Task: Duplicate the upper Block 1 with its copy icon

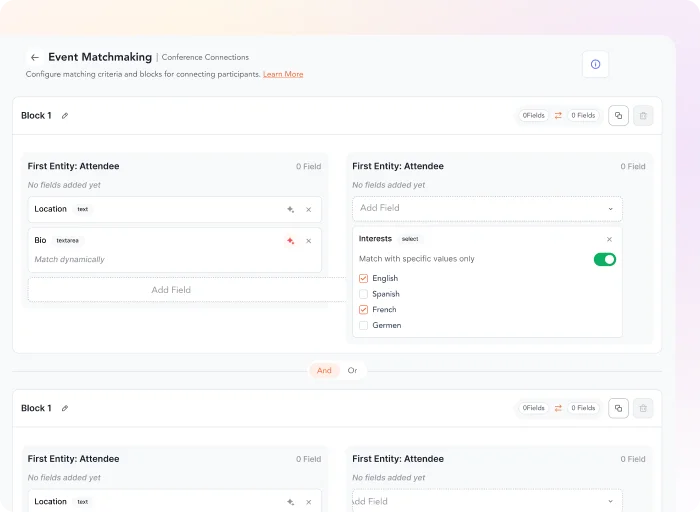Action: click(618, 116)
